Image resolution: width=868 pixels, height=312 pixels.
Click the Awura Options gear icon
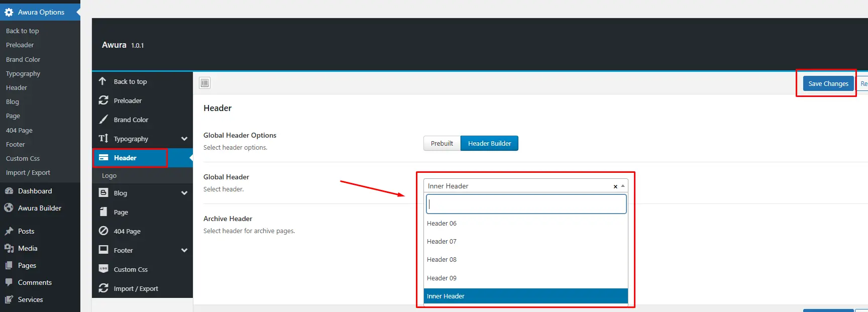(x=9, y=12)
